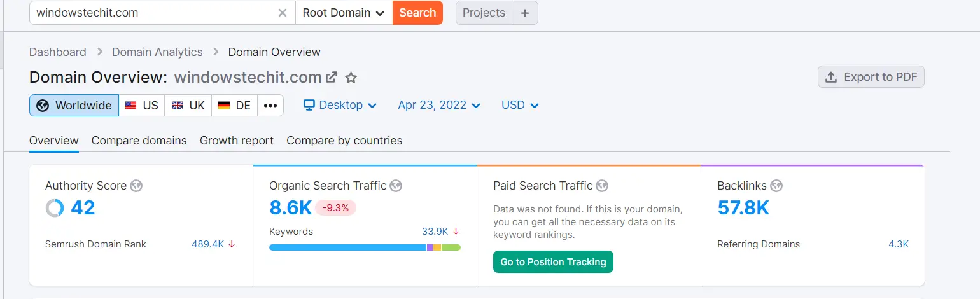Click the windowstechit.com domain title text
The image size is (980, 299).
[248, 78]
